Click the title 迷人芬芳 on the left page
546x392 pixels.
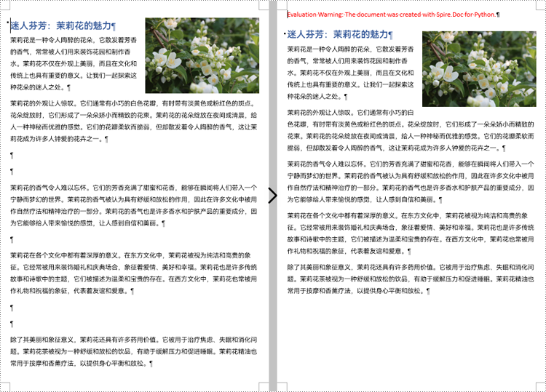tap(63, 25)
